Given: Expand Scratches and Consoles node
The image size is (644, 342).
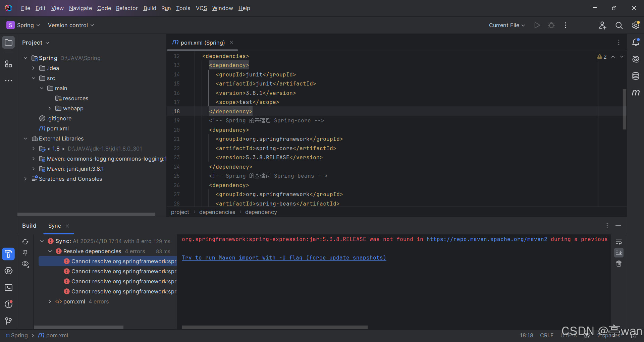Looking at the screenshot, I should coord(25,179).
